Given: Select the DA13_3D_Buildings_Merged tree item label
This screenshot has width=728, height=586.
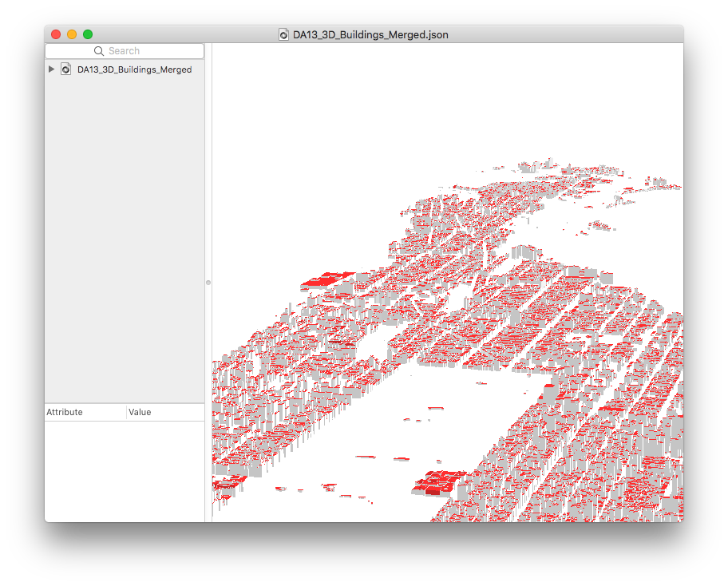Looking at the screenshot, I should pos(134,69).
